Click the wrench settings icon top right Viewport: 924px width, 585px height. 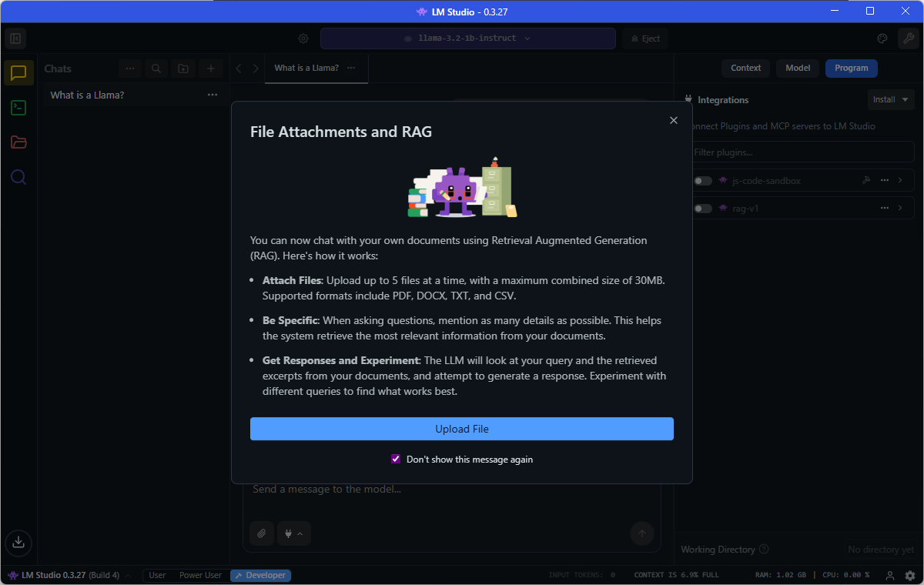[909, 38]
